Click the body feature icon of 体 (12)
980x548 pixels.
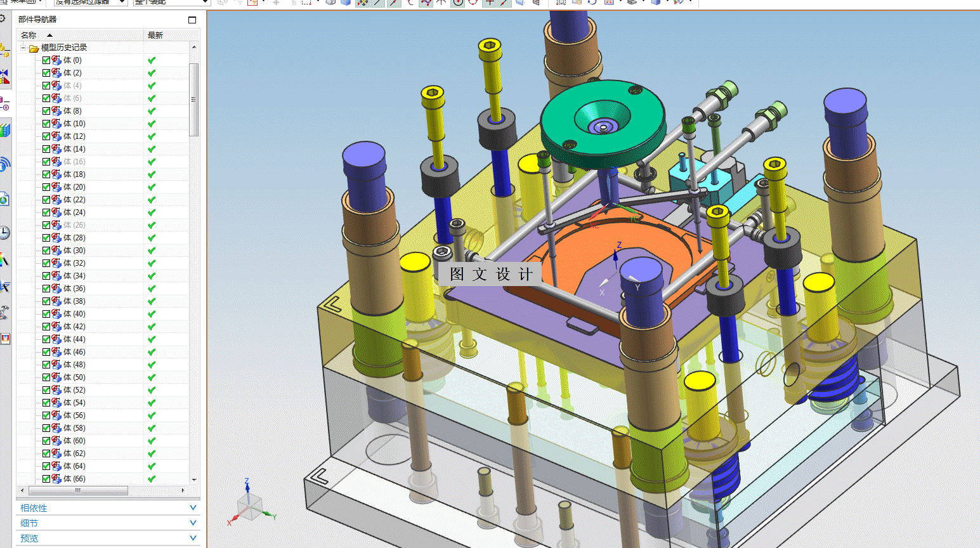point(57,136)
